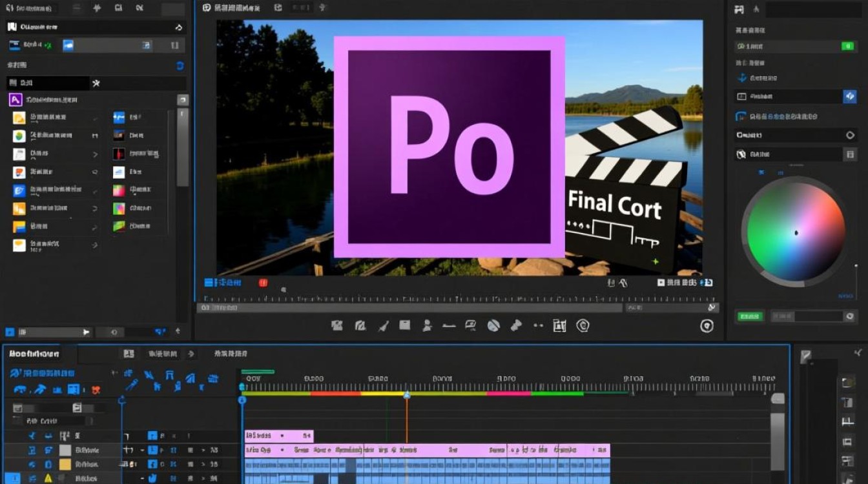The image size is (868, 484).
Task: Select the brush tool icon under the preview
Action: [383, 326]
